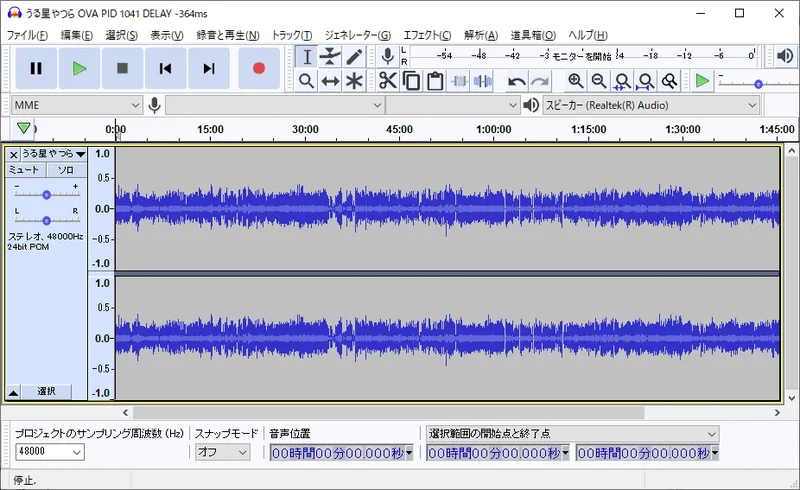Screen dimensions: 800x490
Task: Click the Paste clipboard icon
Action: pos(435,81)
